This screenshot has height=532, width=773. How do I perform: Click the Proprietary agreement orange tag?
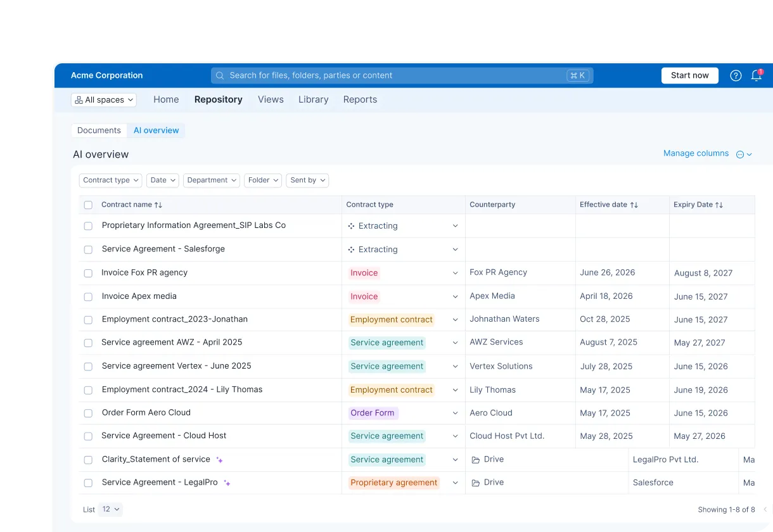coord(394,483)
